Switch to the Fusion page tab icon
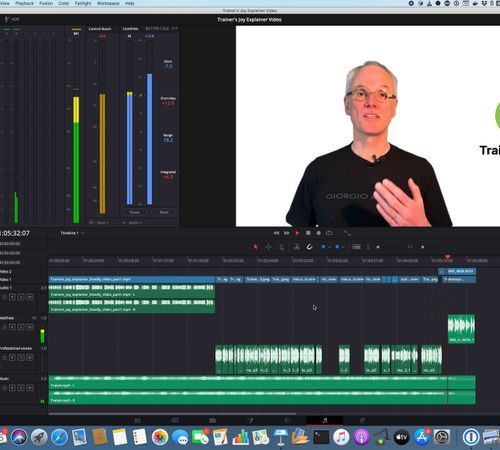This screenshot has width=500, height=450. [250, 421]
